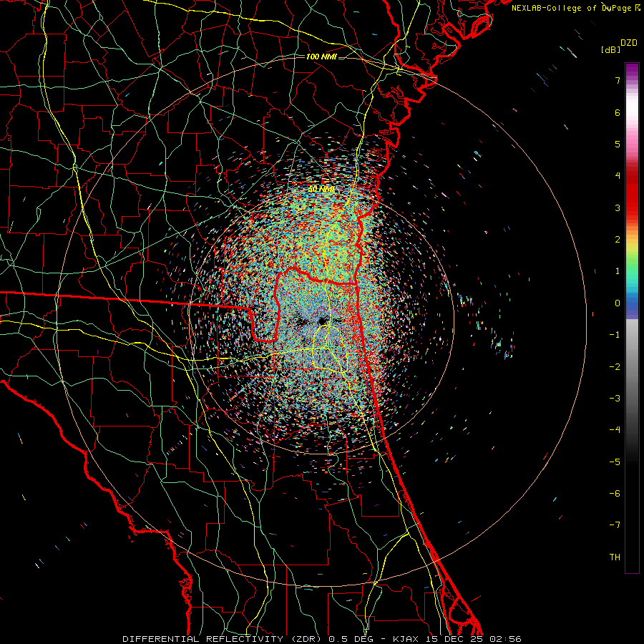Click the 2 value on the color scale
Screen dimensions: 644x644
(x=618, y=240)
